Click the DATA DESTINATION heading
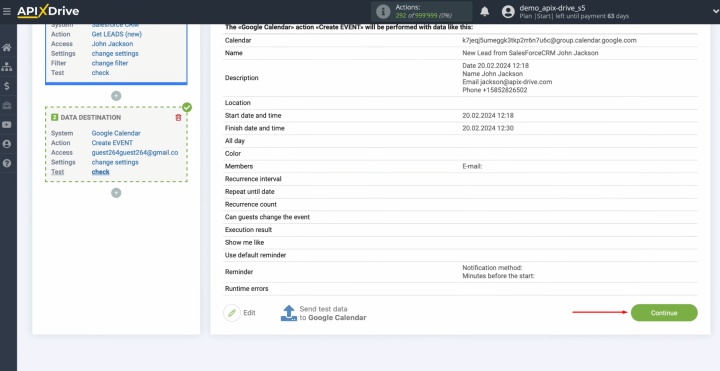 click(91, 118)
